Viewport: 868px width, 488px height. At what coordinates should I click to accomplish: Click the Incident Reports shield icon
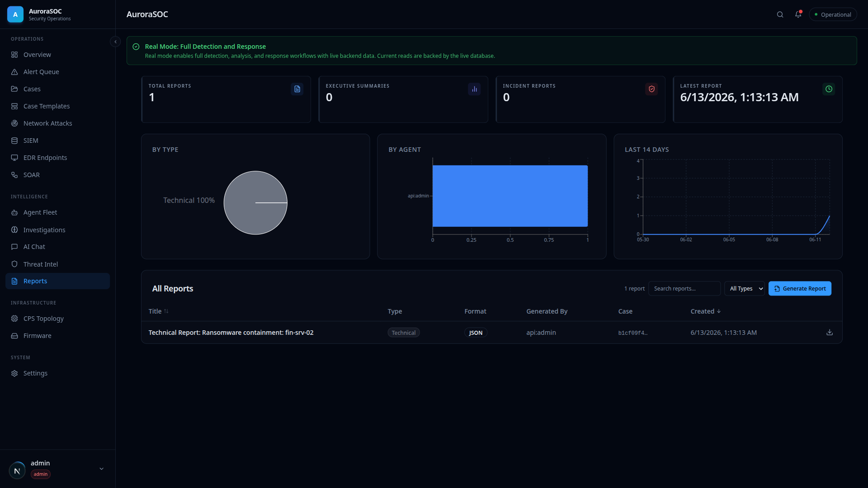pyautogui.click(x=651, y=89)
